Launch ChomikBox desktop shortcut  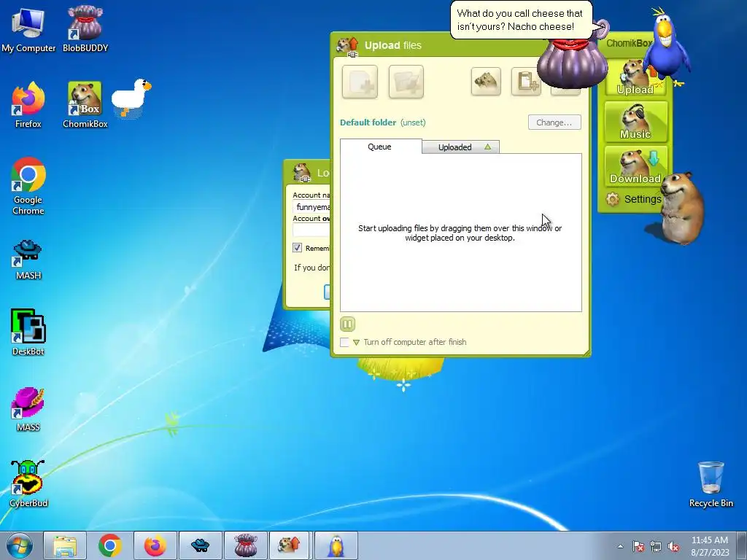tap(85, 105)
